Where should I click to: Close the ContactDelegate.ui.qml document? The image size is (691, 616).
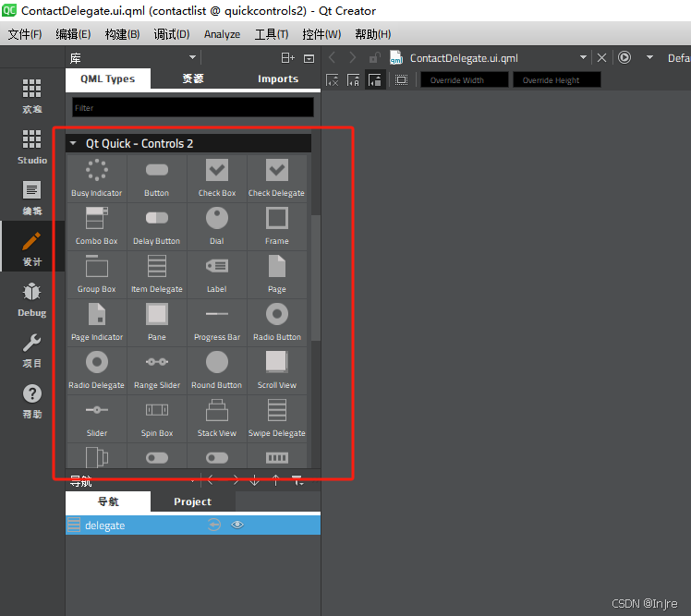(601, 58)
